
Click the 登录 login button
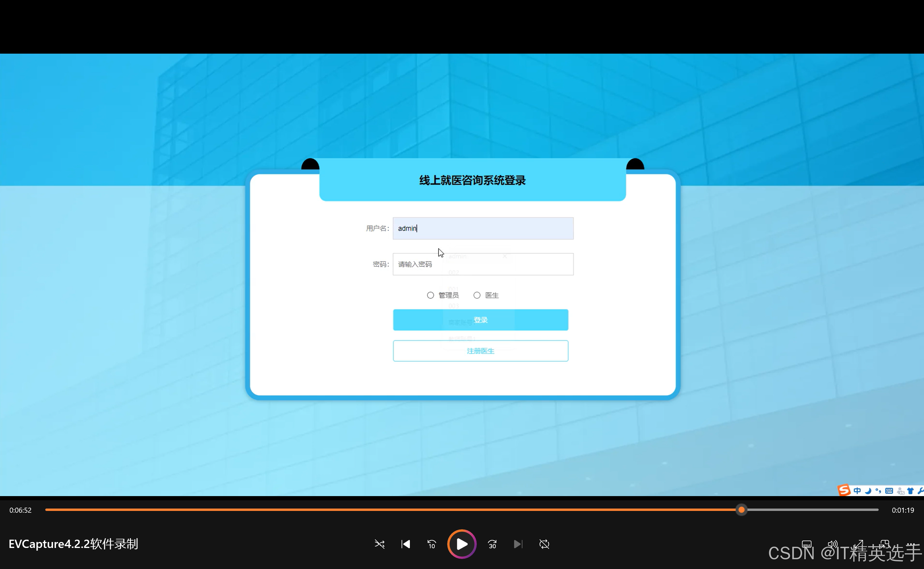(x=480, y=319)
